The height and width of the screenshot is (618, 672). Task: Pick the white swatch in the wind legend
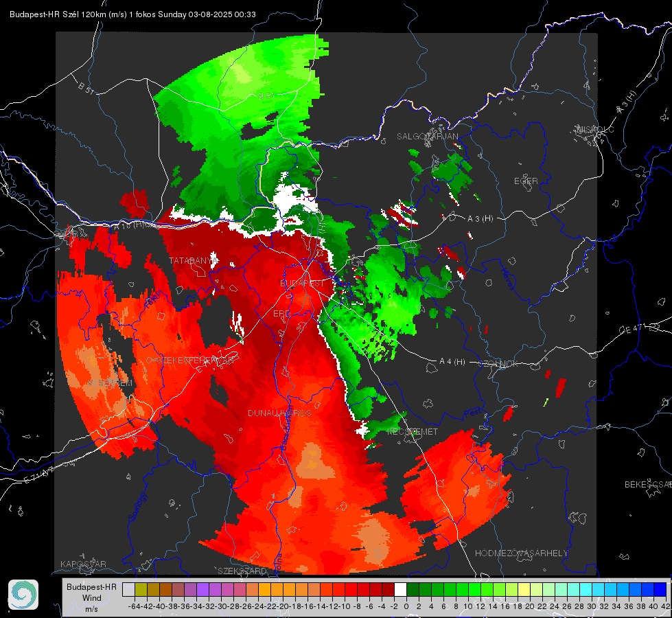[400, 590]
